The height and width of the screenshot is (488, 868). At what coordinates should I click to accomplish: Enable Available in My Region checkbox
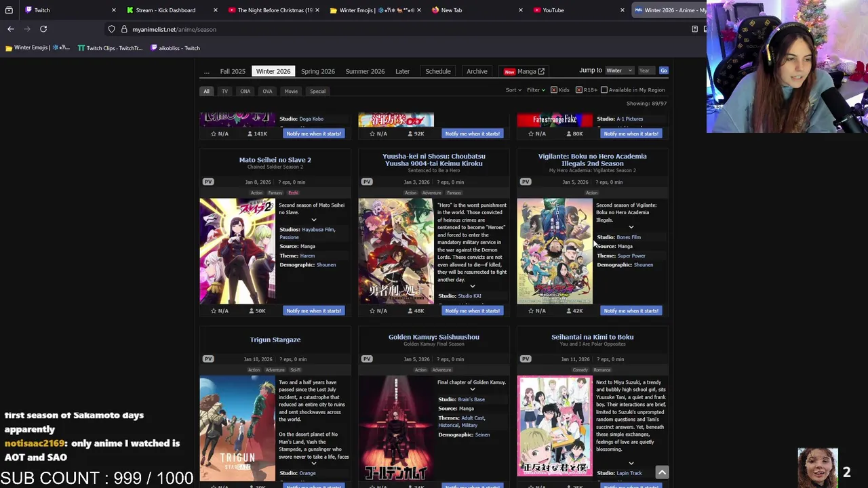(x=604, y=90)
